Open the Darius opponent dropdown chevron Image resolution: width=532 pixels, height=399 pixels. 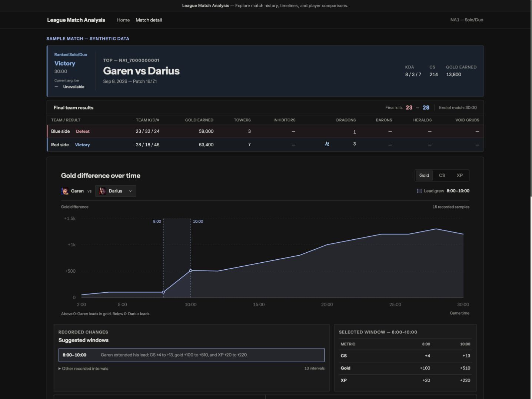tap(130, 191)
